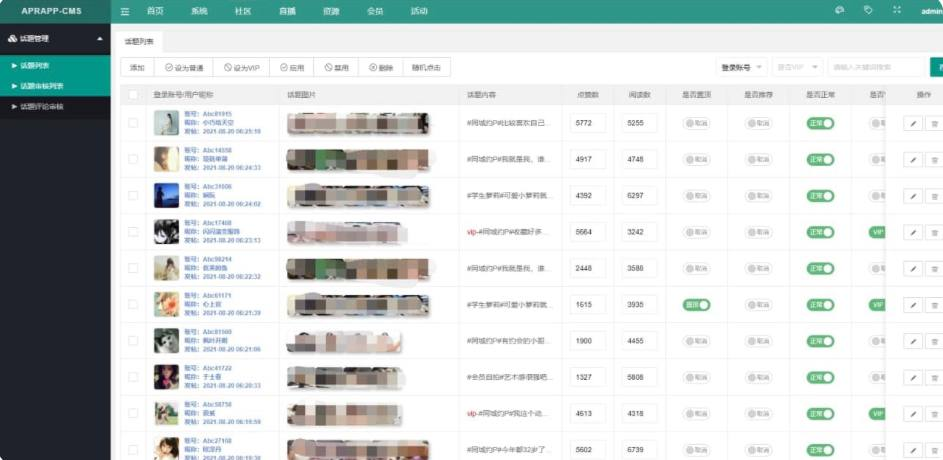The image size is (943, 460).
Task: Collapse the 话题管理 sidebar group arrow
Action: click(100, 38)
